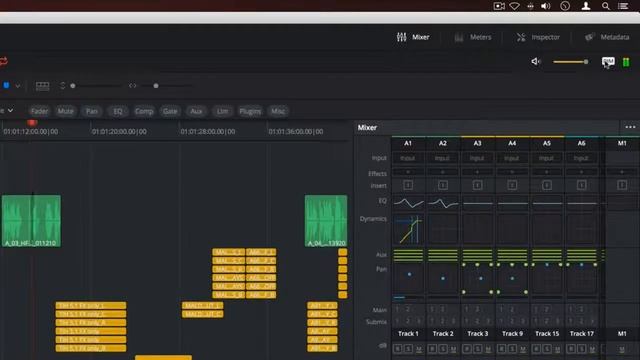Toggle Comp automation
Image resolution: width=640 pixels, height=360 pixels.
(144, 111)
